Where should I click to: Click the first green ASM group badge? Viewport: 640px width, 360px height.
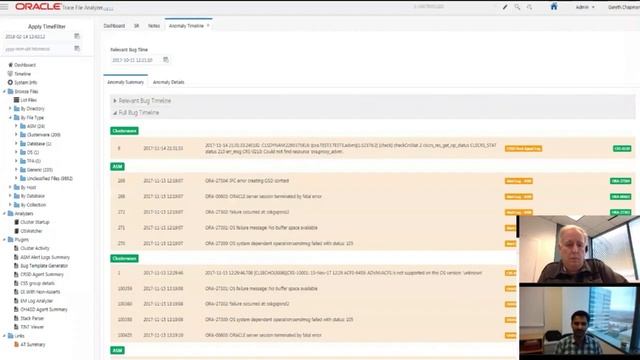[x=118, y=167]
